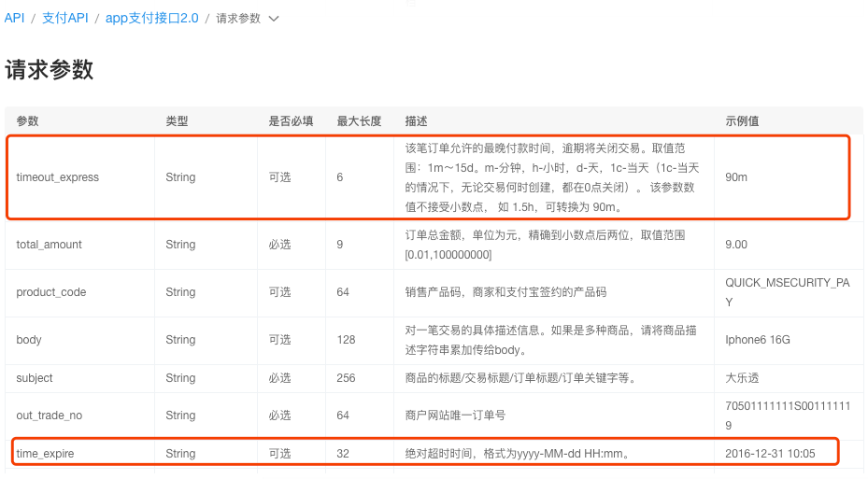Select the product_code parameter name

(x=51, y=292)
